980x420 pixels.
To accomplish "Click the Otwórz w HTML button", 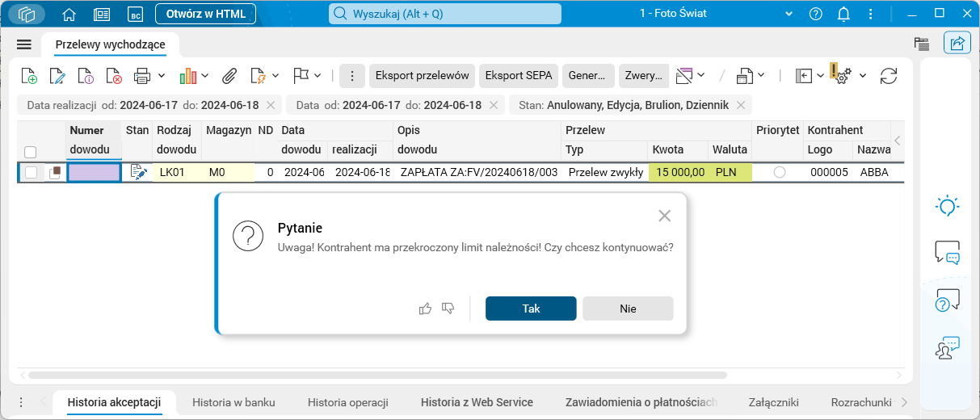I will [x=205, y=14].
